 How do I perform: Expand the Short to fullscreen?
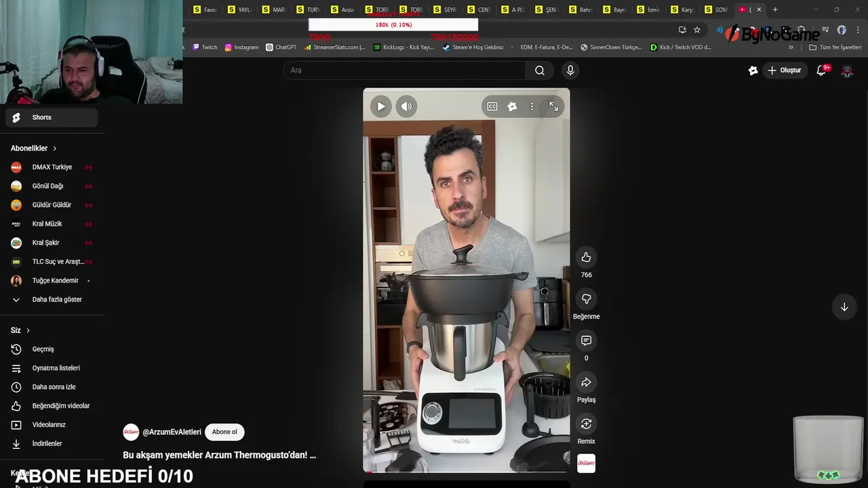pos(554,106)
